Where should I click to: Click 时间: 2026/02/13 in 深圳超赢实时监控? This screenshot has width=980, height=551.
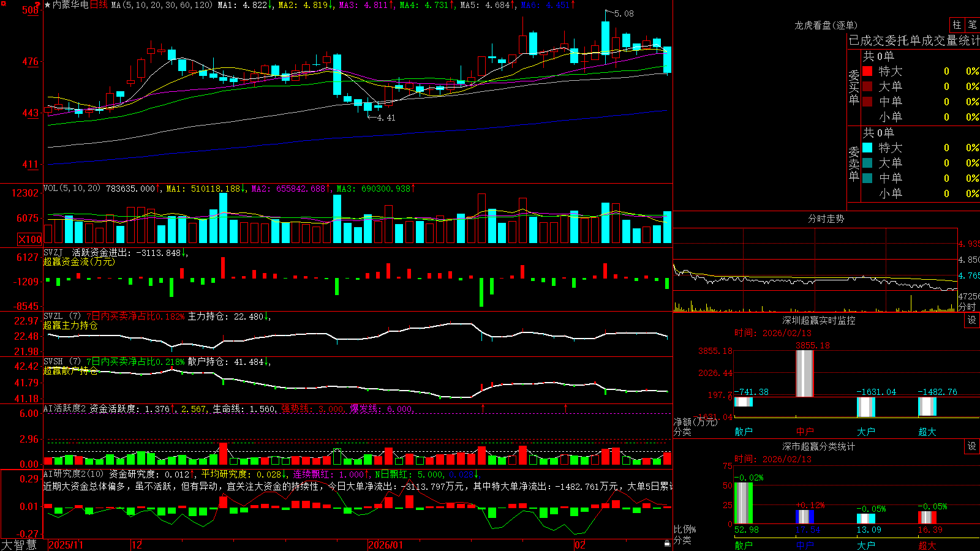pos(773,333)
